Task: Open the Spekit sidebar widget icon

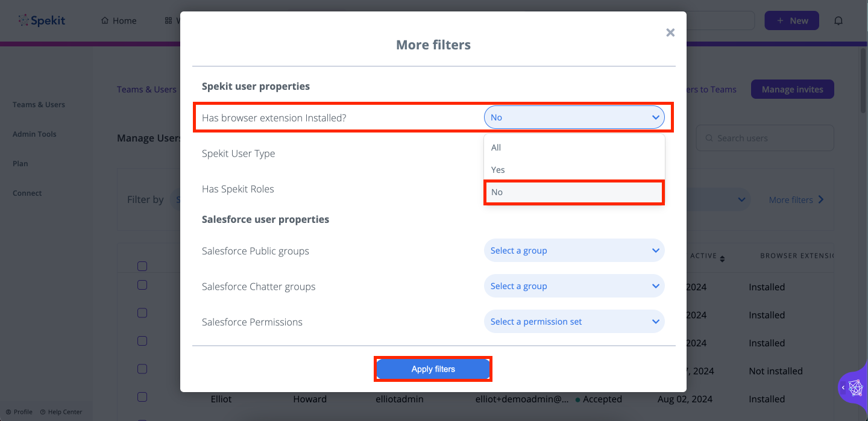Action: (855, 387)
